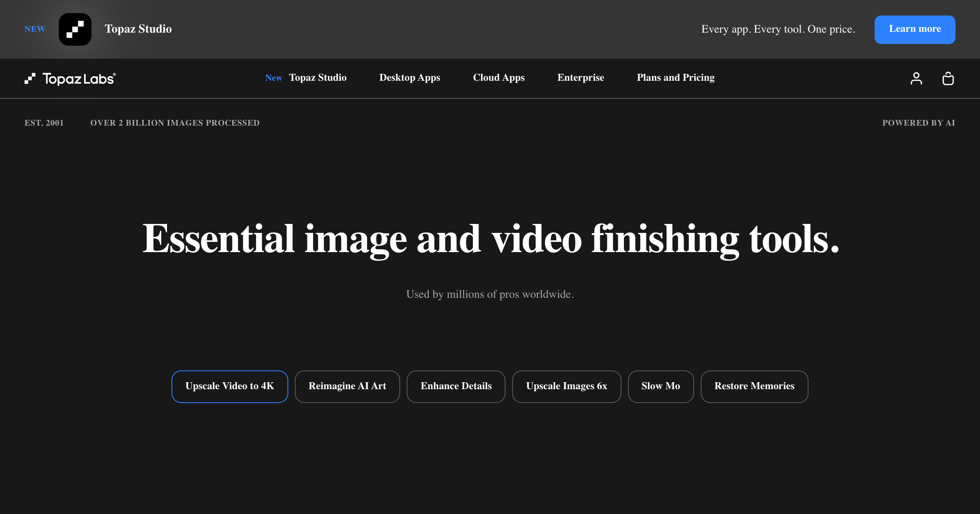Go to the Enterprise page
This screenshot has height=514, width=980.
581,78
